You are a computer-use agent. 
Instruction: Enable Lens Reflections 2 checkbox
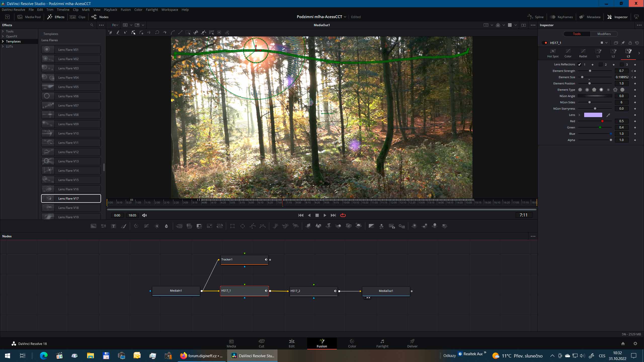tap(600, 64)
